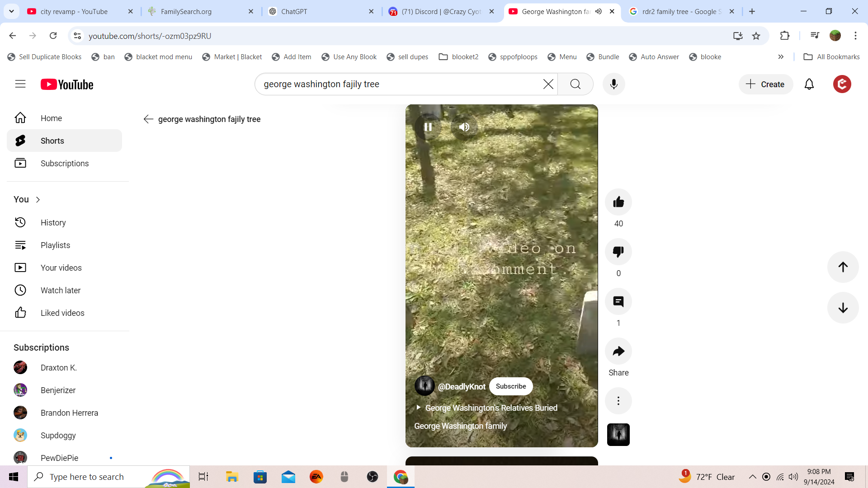This screenshot has height=488, width=868.
Task: Click the Create button
Action: (x=765, y=84)
